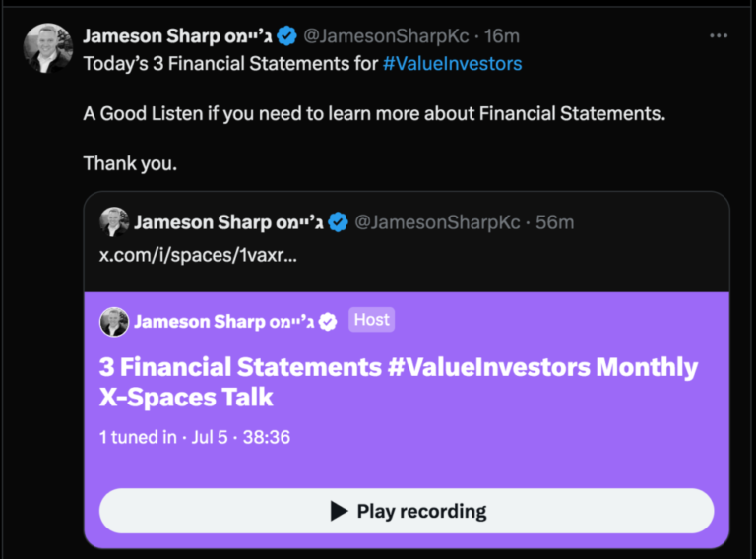Open the x.com/i/spaces link
The width and height of the screenshot is (756, 559).
tap(198, 255)
